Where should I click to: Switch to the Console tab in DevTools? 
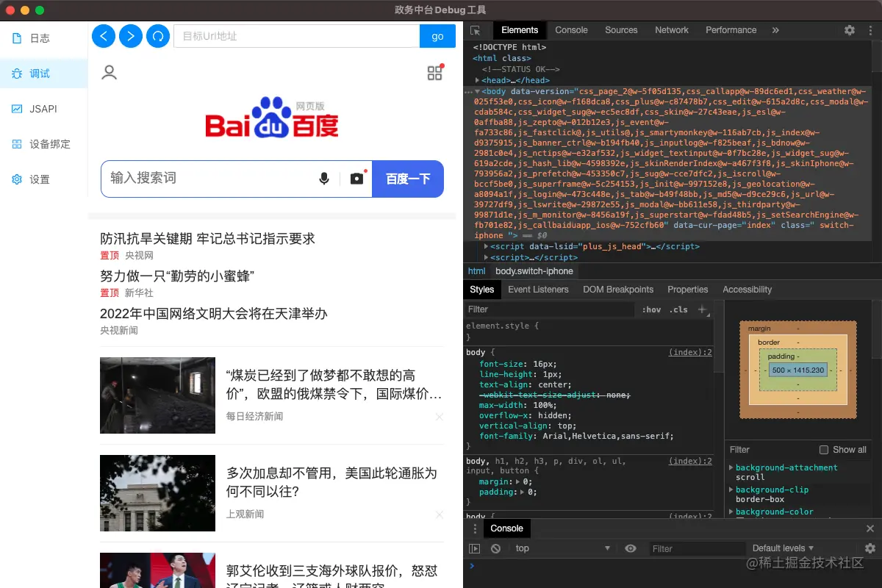[x=571, y=30]
